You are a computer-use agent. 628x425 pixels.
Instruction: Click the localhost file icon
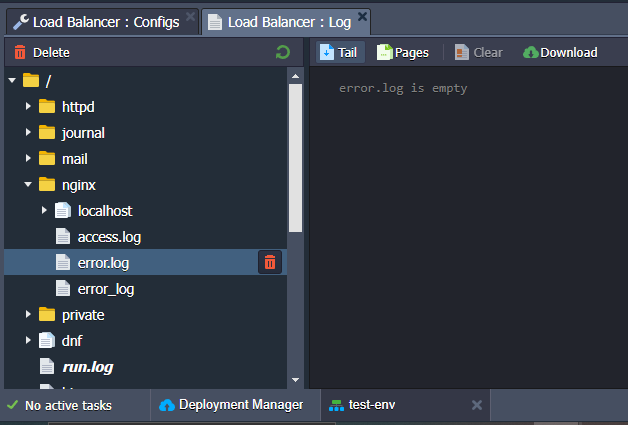pos(63,210)
